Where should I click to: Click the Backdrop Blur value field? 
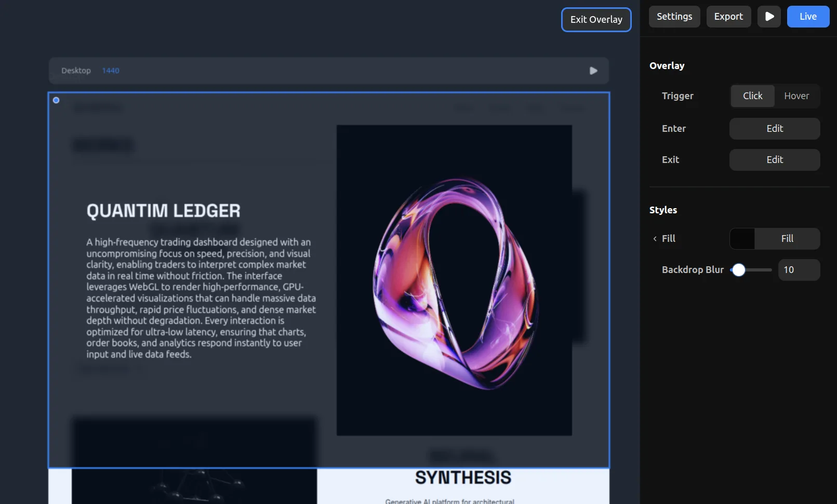(799, 270)
